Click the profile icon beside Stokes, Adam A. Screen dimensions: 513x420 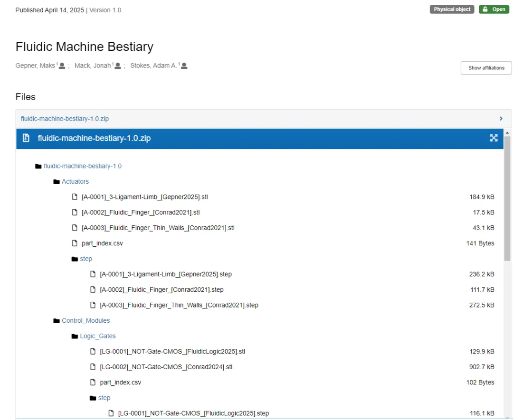(184, 66)
